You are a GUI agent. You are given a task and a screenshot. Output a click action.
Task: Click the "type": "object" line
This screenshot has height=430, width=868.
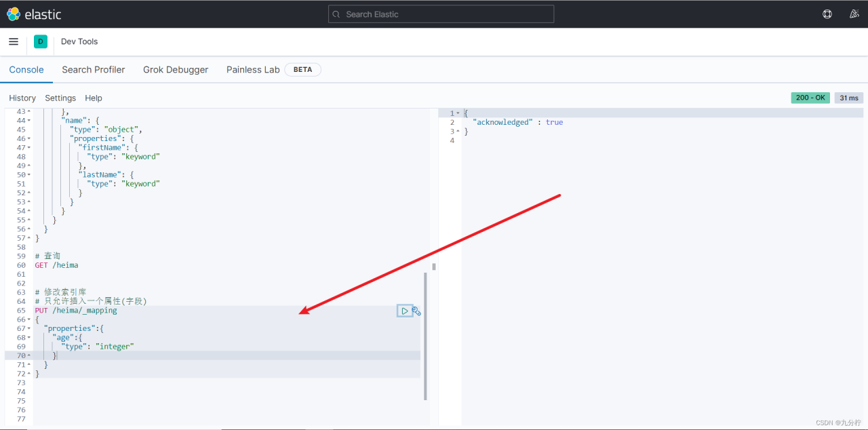click(x=106, y=130)
